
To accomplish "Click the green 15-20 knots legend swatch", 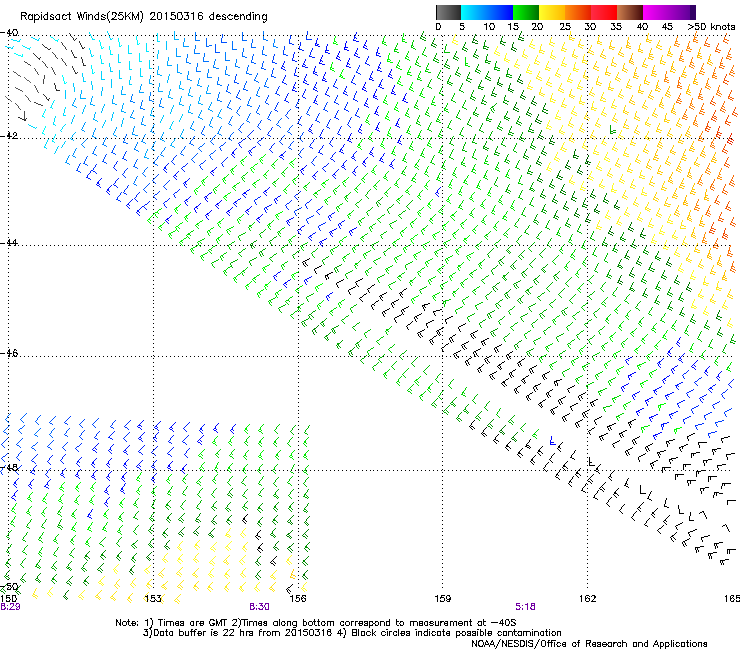I will click(526, 12).
